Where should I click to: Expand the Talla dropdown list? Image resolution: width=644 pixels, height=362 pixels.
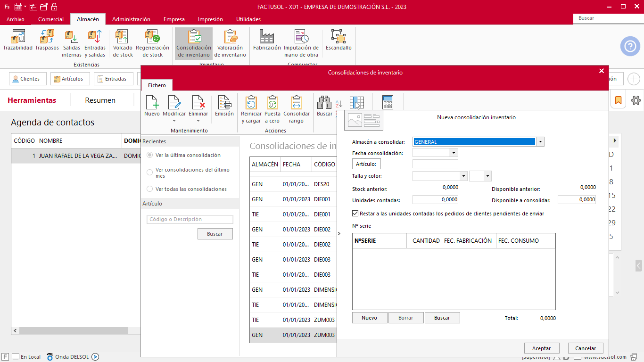pos(463,176)
